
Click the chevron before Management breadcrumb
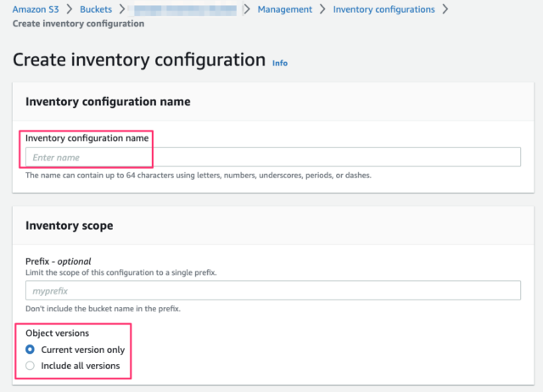[x=247, y=9]
